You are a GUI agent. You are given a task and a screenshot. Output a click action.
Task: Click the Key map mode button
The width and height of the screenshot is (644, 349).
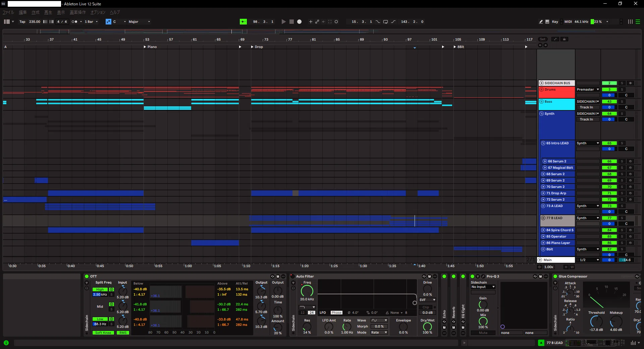pyautogui.click(x=555, y=22)
